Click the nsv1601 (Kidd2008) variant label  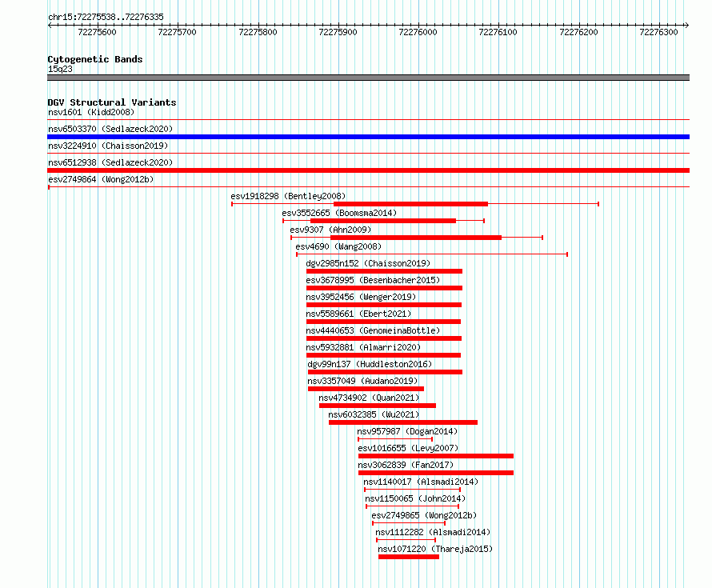click(91, 112)
